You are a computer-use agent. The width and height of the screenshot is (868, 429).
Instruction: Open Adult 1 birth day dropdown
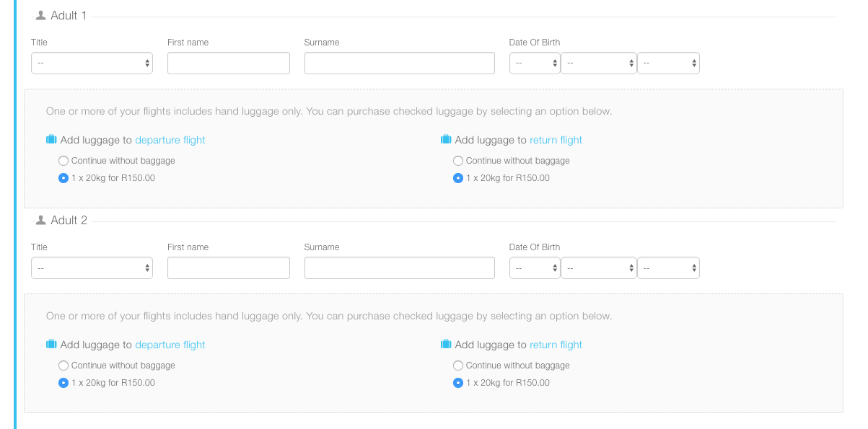click(535, 63)
